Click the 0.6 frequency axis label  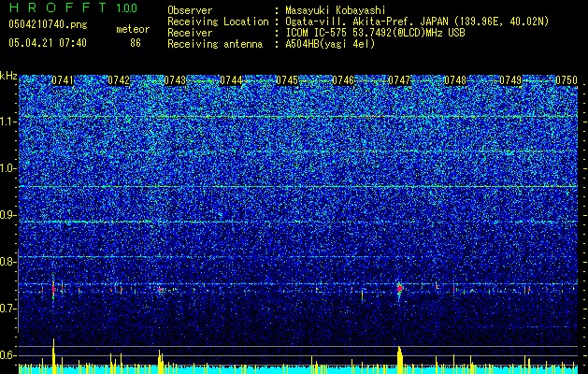pos(8,355)
